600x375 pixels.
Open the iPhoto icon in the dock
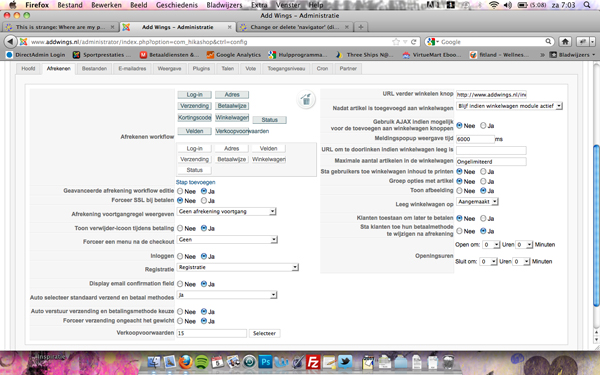[x=233, y=362]
